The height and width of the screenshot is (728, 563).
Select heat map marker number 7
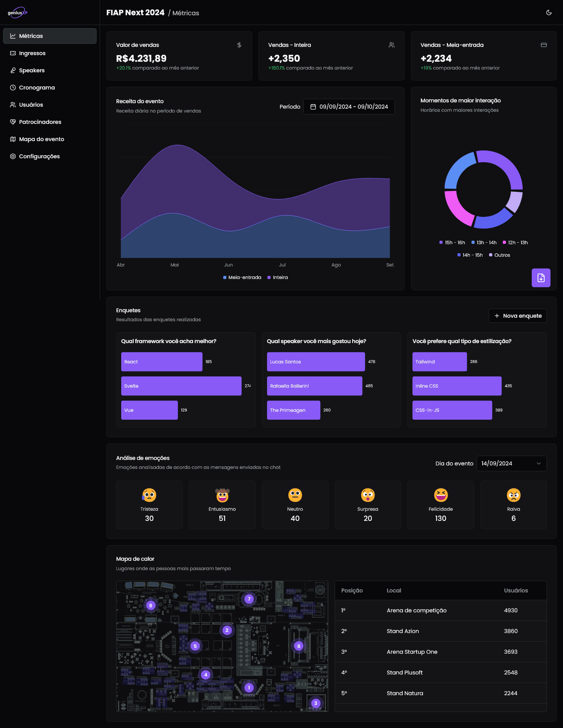[x=249, y=599]
